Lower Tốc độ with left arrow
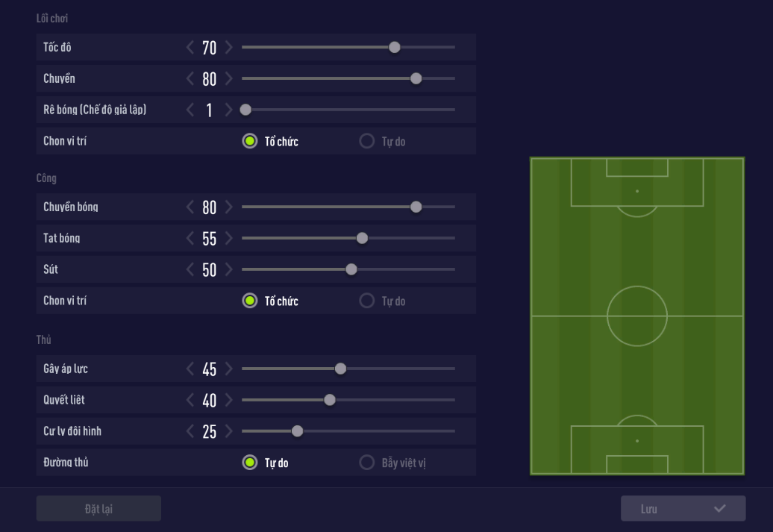The width and height of the screenshot is (773, 532). pos(190,48)
